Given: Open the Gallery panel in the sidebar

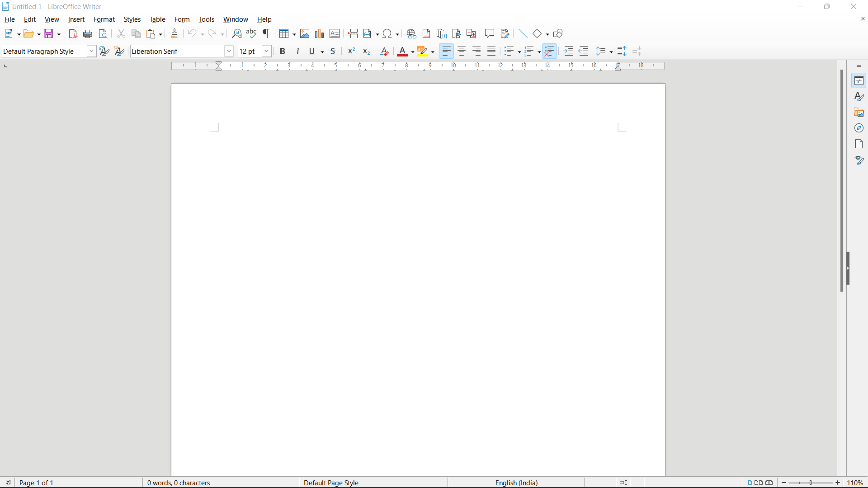Looking at the screenshot, I should [x=859, y=112].
